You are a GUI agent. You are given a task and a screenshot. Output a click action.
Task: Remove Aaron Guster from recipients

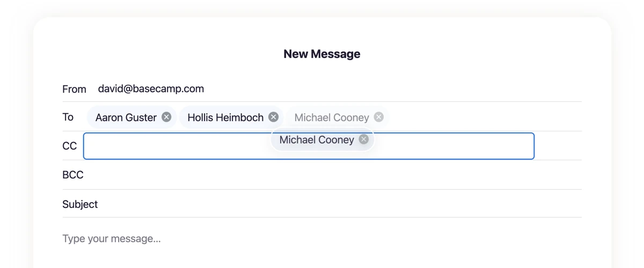click(x=166, y=117)
